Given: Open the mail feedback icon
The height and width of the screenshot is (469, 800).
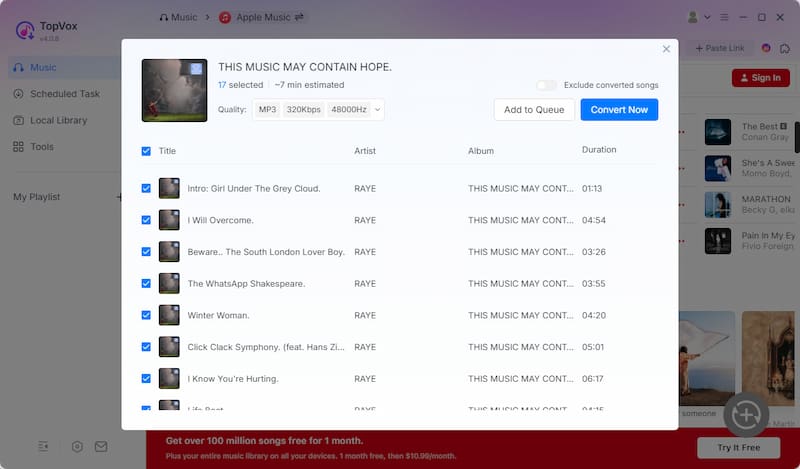Looking at the screenshot, I should pos(101,447).
